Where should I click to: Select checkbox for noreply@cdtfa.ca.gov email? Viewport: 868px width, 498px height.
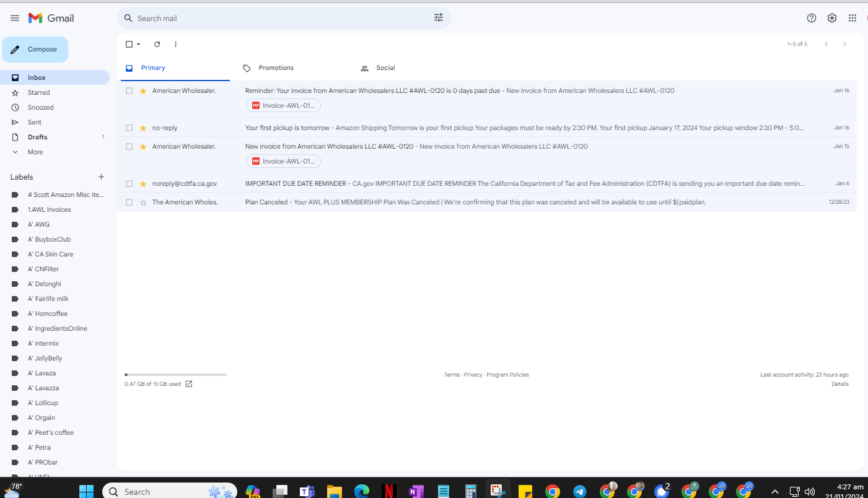pos(129,183)
